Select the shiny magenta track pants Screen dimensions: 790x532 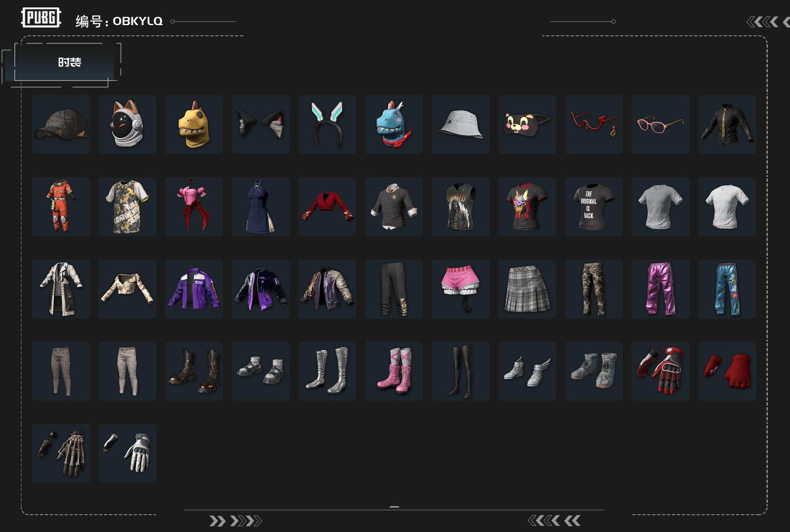pyautogui.click(x=660, y=289)
